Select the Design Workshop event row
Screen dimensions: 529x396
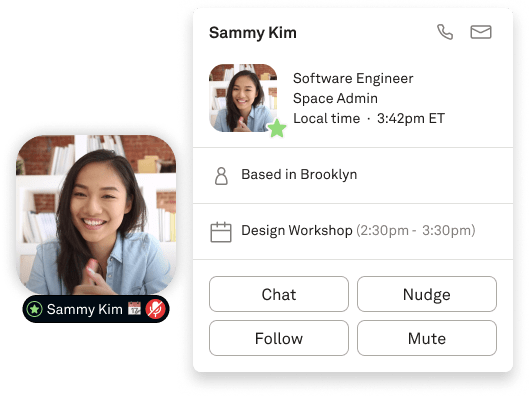click(x=353, y=231)
